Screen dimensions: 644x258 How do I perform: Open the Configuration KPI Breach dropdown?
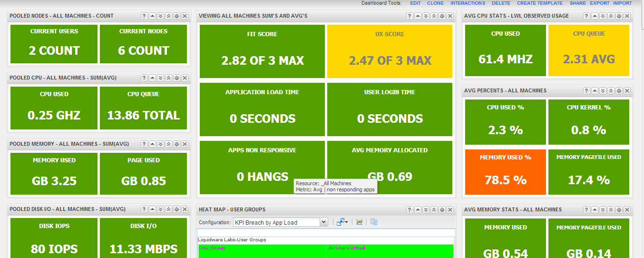(280, 222)
